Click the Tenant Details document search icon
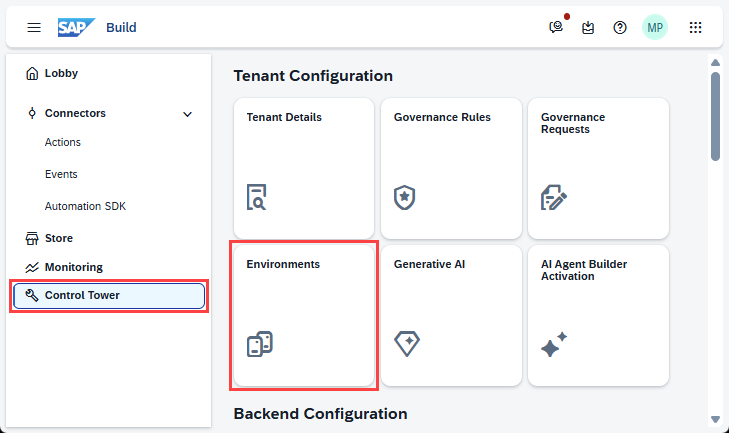The image size is (729, 433). pos(257,197)
